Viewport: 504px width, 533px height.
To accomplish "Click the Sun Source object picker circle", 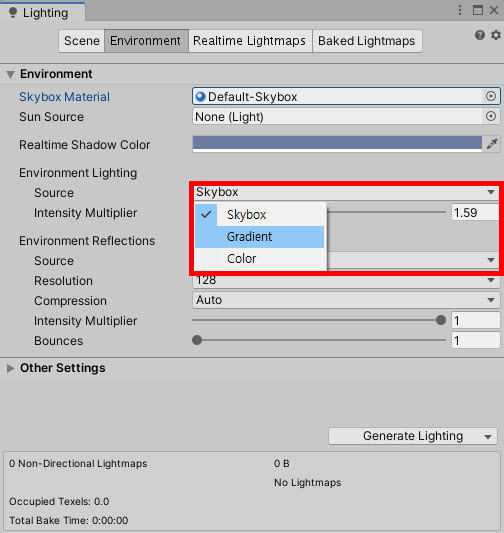I will point(490,117).
